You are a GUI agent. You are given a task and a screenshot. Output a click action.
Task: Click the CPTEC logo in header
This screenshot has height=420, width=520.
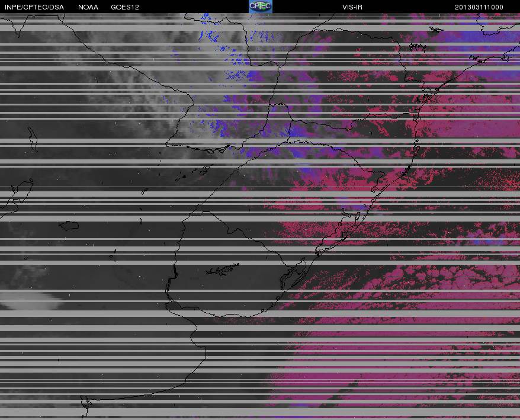pos(261,7)
